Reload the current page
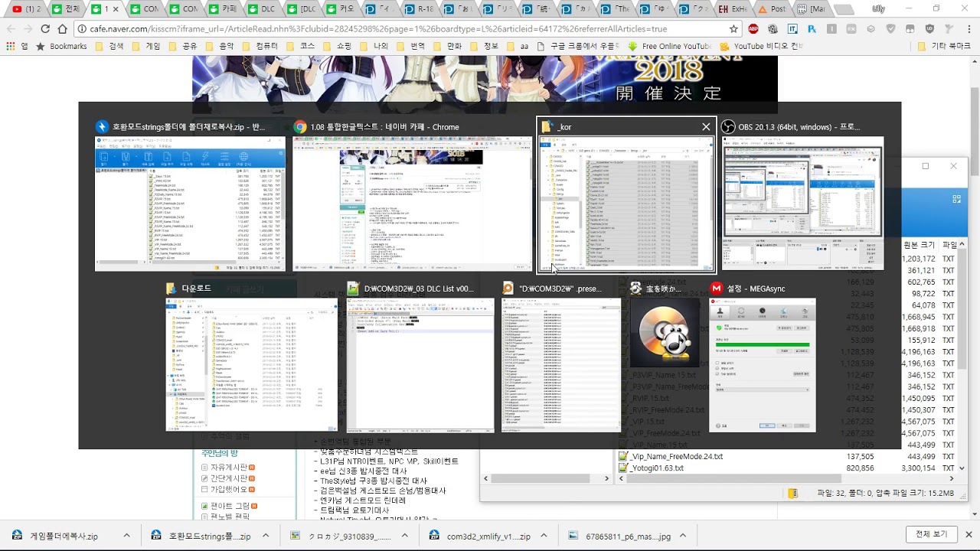This screenshot has height=551, width=980. click(x=45, y=28)
